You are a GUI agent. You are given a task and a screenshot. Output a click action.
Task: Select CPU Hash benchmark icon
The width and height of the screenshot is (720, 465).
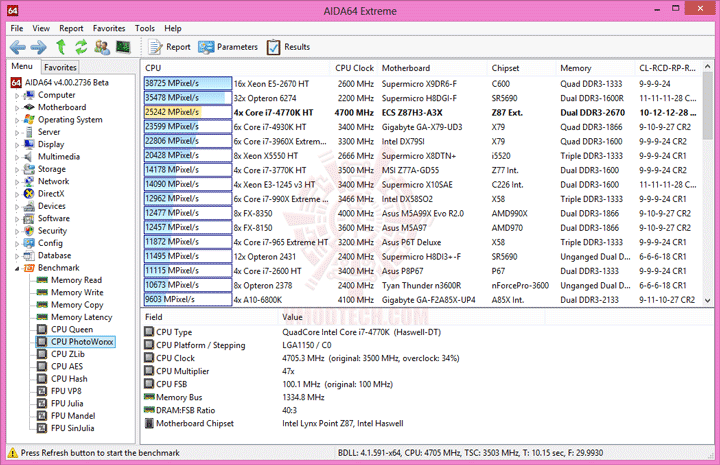(x=42, y=379)
